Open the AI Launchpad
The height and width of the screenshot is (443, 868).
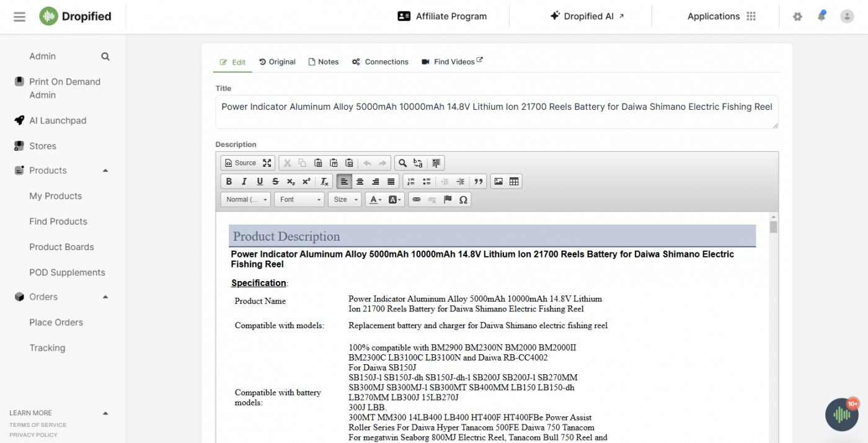(58, 121)
